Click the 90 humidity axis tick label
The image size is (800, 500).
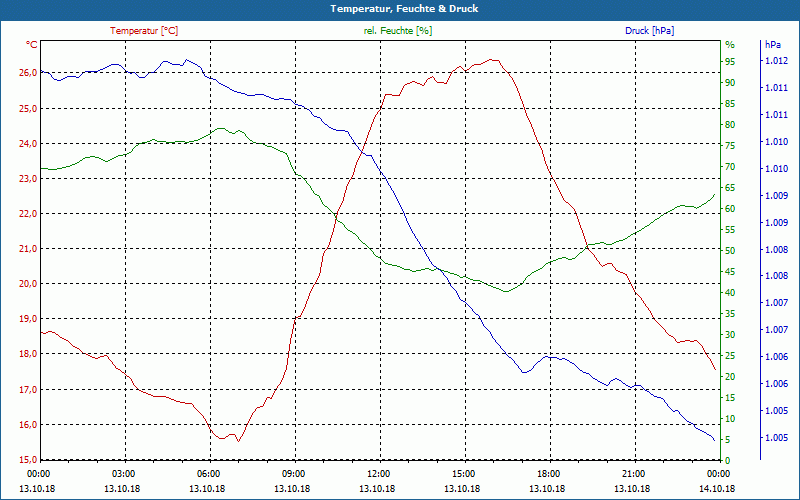730,83
